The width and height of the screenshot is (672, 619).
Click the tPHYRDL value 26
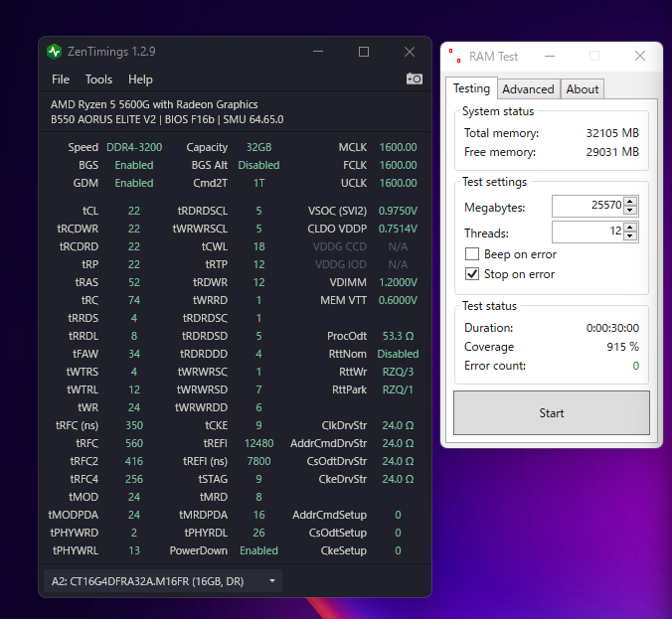coord(258,533)
